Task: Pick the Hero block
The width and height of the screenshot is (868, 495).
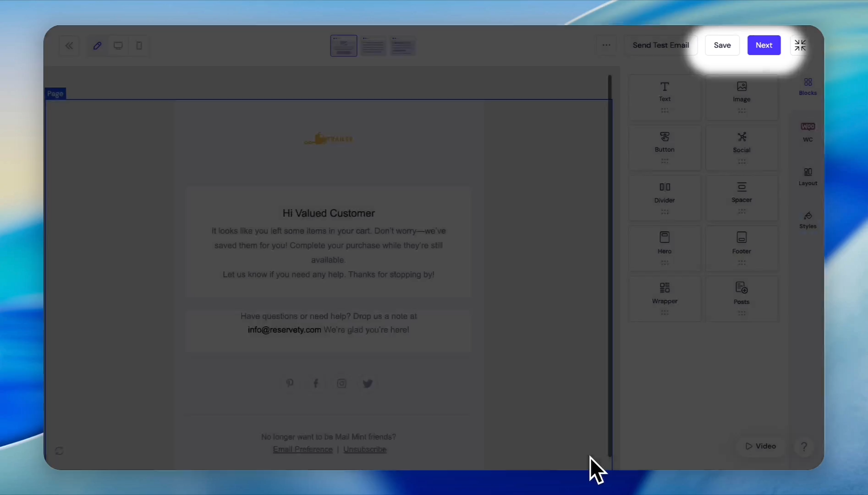Action: point(664,248)
